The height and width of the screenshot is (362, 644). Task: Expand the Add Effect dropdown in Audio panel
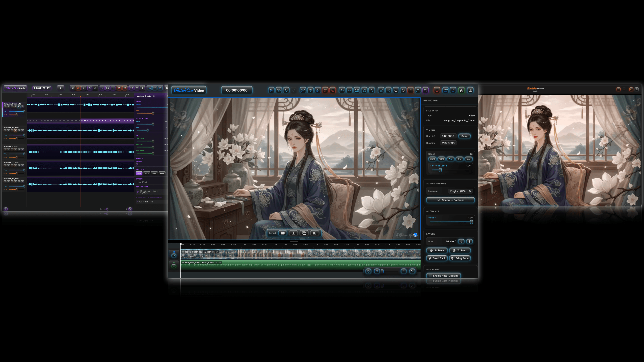click(143, 182)
